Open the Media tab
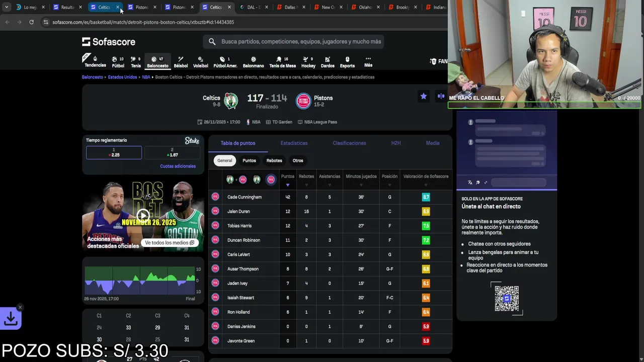644x362 pixels. pyautogui.click(x=433, y=143)
